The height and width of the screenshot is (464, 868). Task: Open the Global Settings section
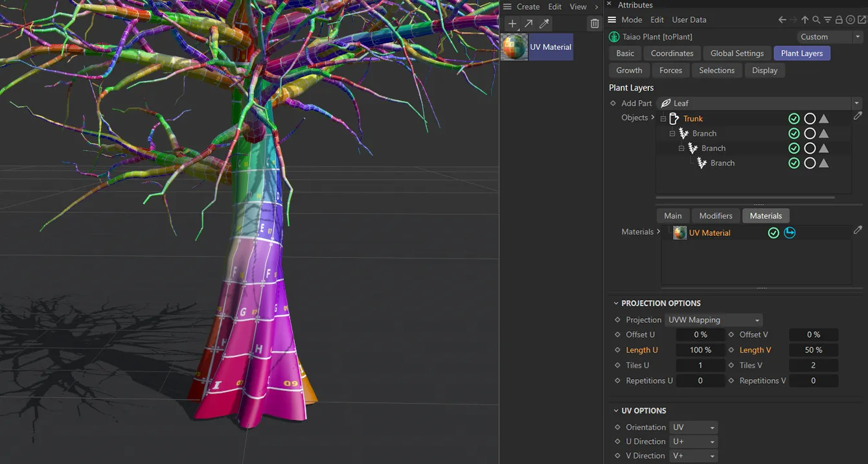point(737,53)
